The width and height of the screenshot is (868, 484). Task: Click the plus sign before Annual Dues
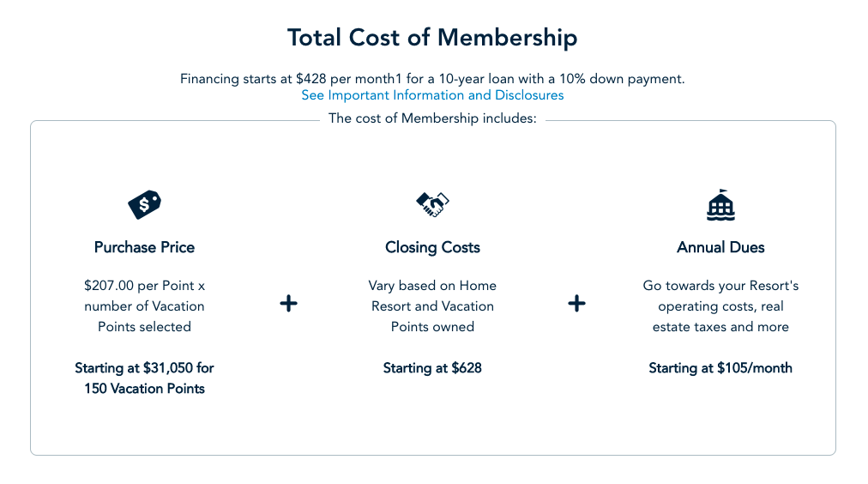click(x=576, y=304)
